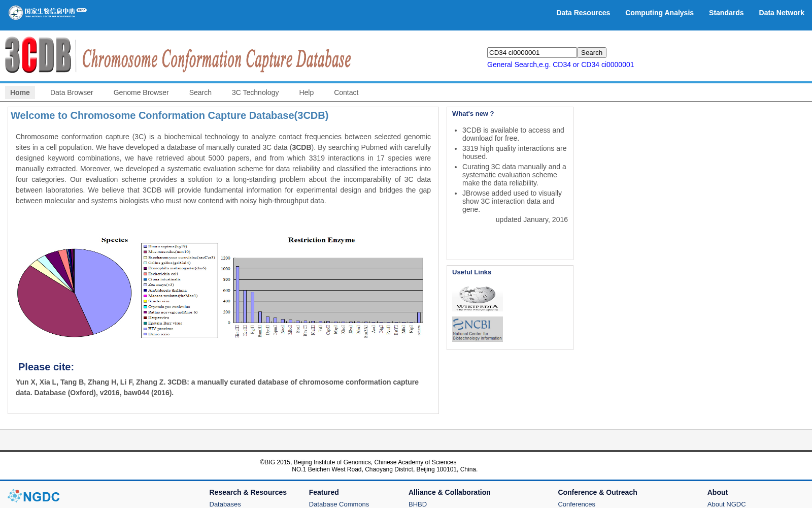This screenshot has height=508, width=812.
Task: Click the What's new ? heading
Action: [473, 114]
